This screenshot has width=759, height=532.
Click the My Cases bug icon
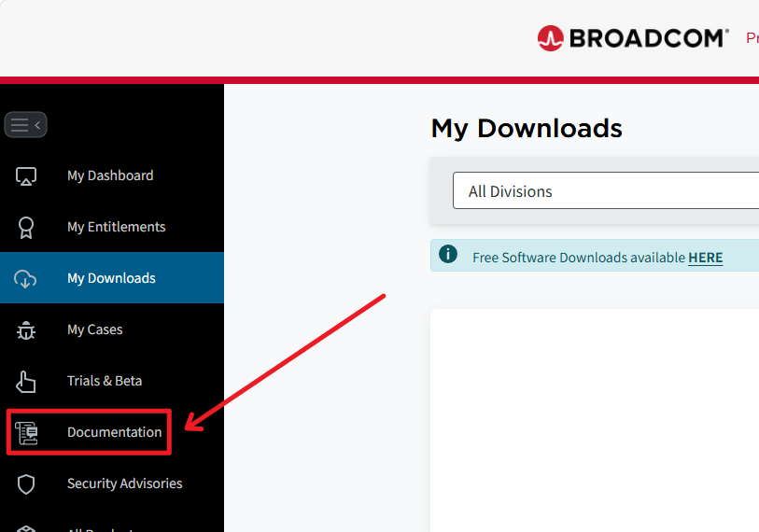click(26, 330)
